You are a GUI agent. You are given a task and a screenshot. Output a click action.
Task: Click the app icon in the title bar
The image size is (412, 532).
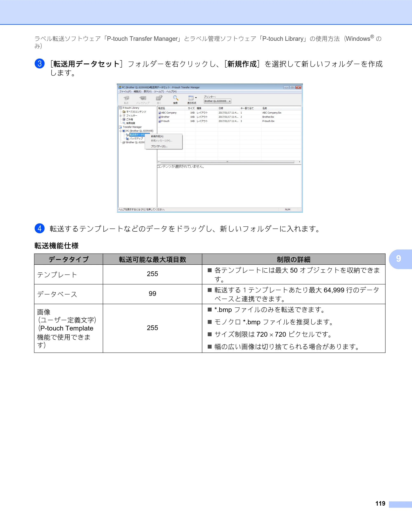click(120, 87)
